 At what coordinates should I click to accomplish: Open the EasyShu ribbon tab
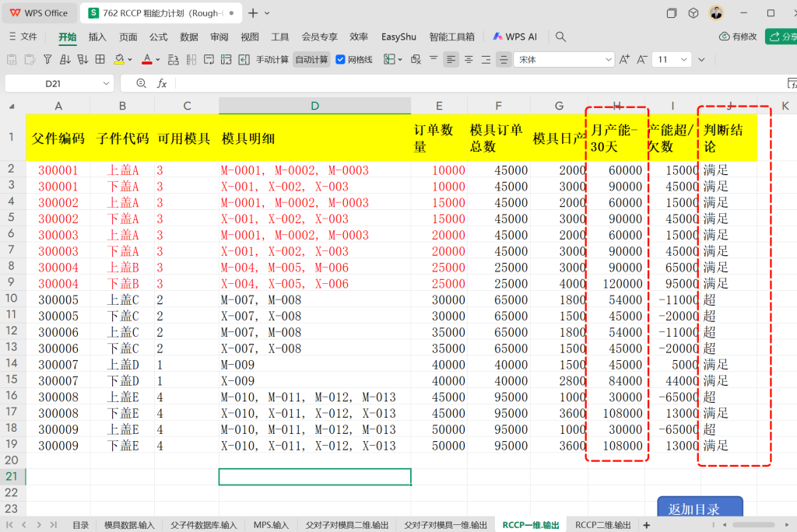[x=398, y=37]
